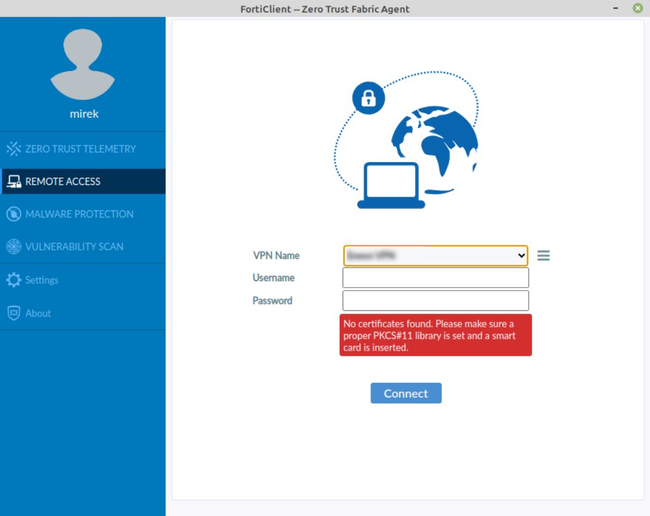Minimize the FortiClient window
This screenshot has height=516, width=650.
tap(616, 8)
